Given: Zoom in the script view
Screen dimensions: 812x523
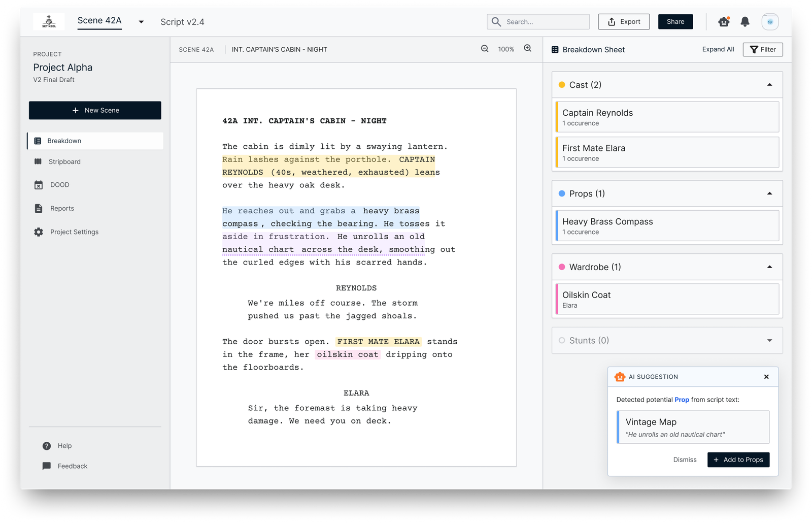Looking at the screenshot, I should [528, 49].
